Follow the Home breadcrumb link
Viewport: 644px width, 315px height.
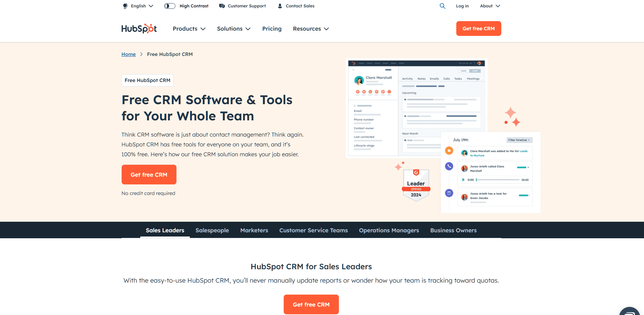click(129, 54)
